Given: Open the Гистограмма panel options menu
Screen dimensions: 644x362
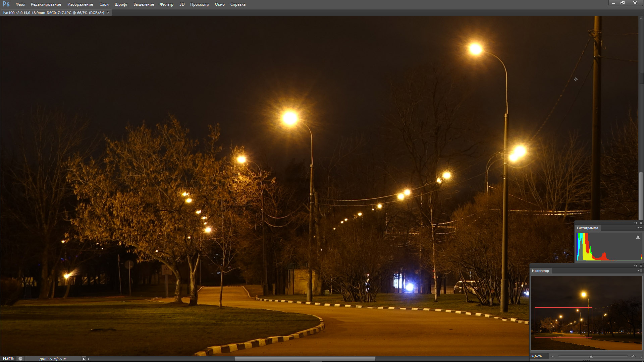Looking at the screenshot, I should point(640,228).
